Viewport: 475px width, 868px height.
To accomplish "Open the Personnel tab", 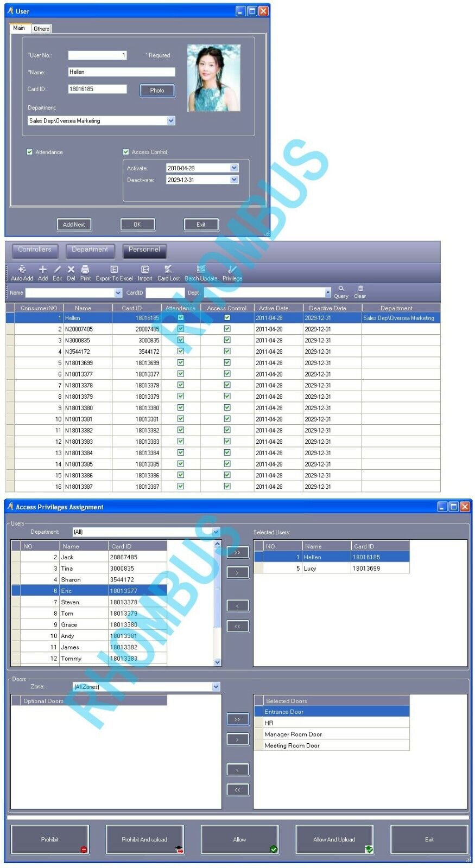I will point(144,250).
